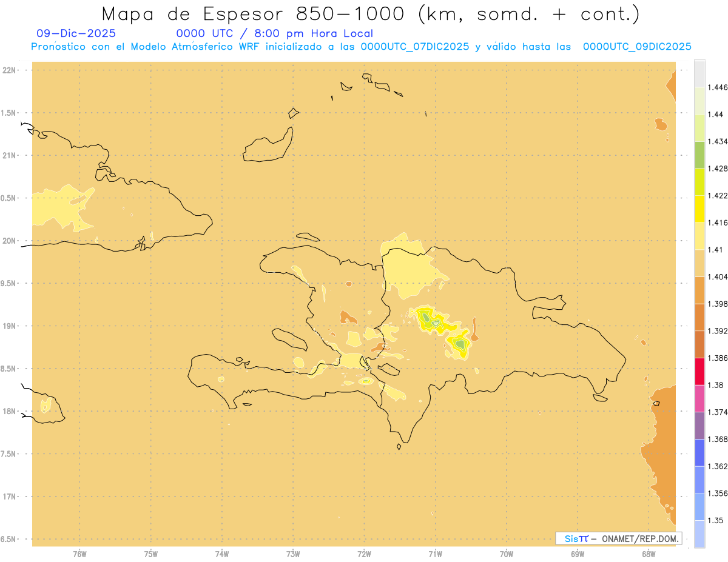Pick green legend swatch between 1.434 and 1.428
Screen dimensions: 728x562
[x=699, y=155]
